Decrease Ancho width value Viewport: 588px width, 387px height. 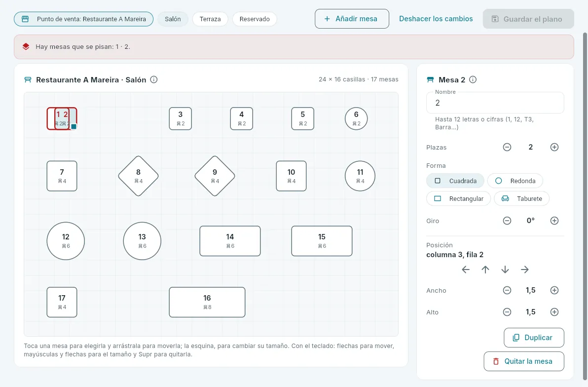pos(507,290)
